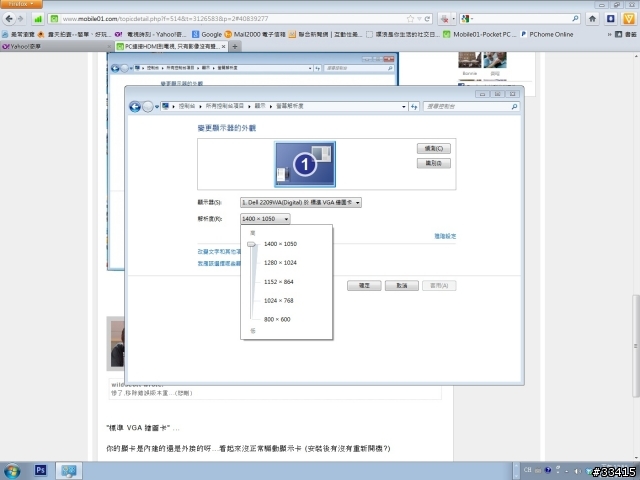
Task: Click the Identify (I) button
Action: [x=433, y=163]
